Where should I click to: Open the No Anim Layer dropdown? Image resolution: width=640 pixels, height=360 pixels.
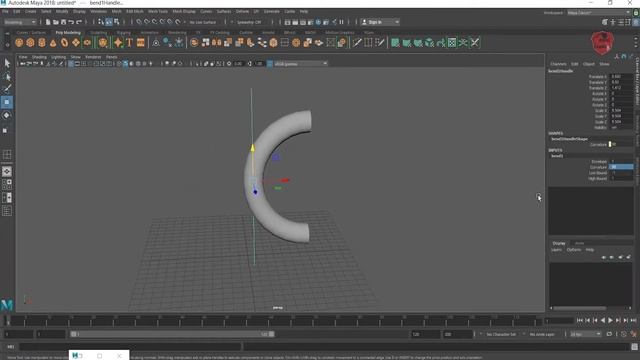tap(542, 334)
